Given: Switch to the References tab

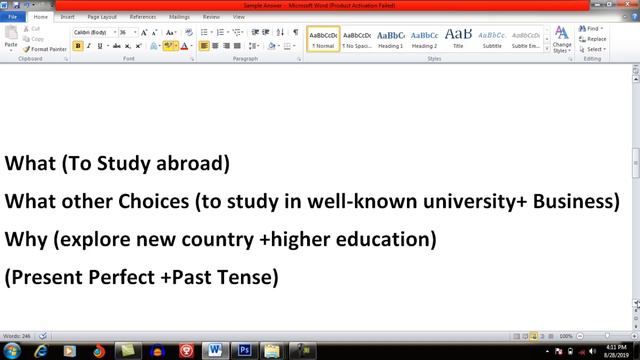Looking at the screenshot, I should tap(143, 17).
